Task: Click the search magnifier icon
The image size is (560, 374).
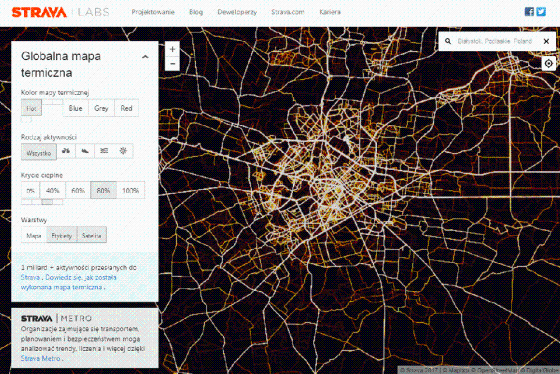Action: click(x=448, y=41)
